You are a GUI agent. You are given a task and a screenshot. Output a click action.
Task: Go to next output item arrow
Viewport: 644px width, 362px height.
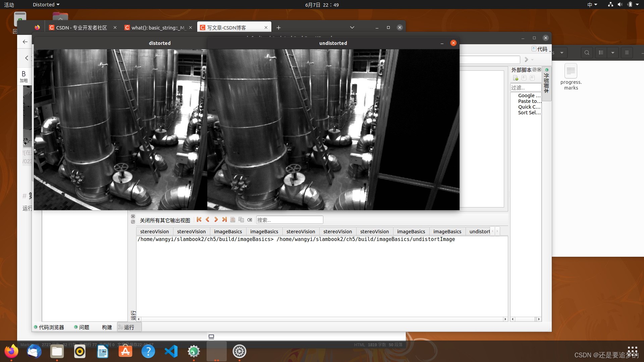pyautogui.click(x=216, y=220)
